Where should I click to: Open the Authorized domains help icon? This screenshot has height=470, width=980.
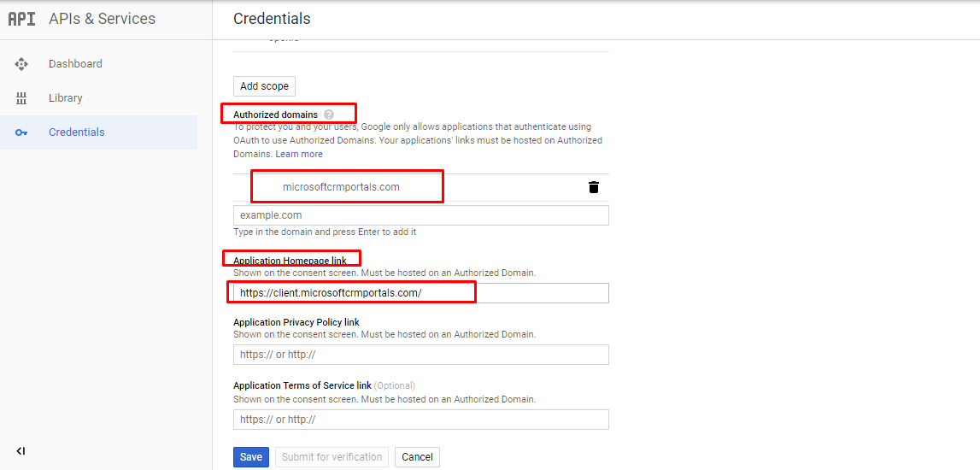coord(330,115)
